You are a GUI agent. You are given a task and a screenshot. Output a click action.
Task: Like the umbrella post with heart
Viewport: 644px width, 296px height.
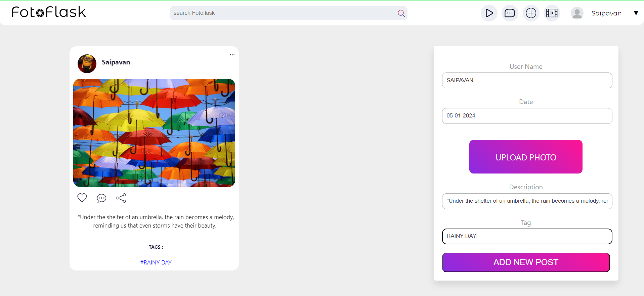82,198
